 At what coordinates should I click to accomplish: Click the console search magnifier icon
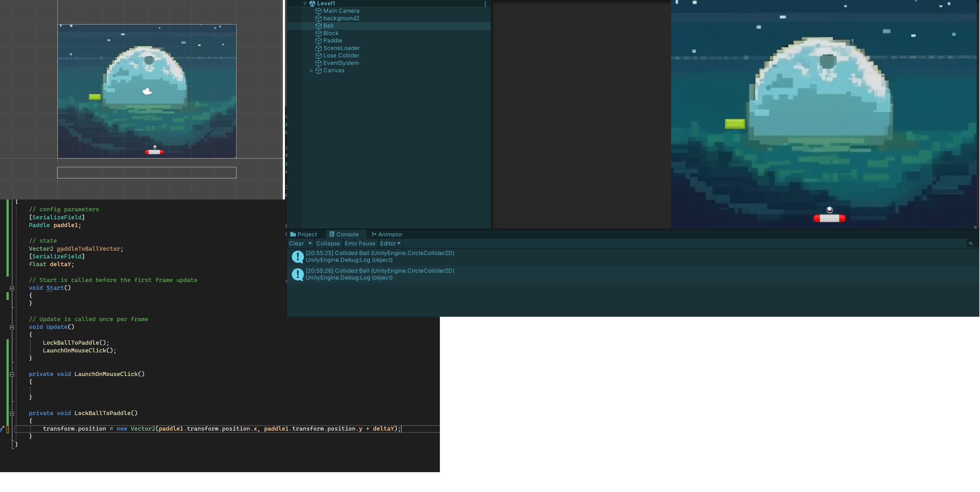970,243
